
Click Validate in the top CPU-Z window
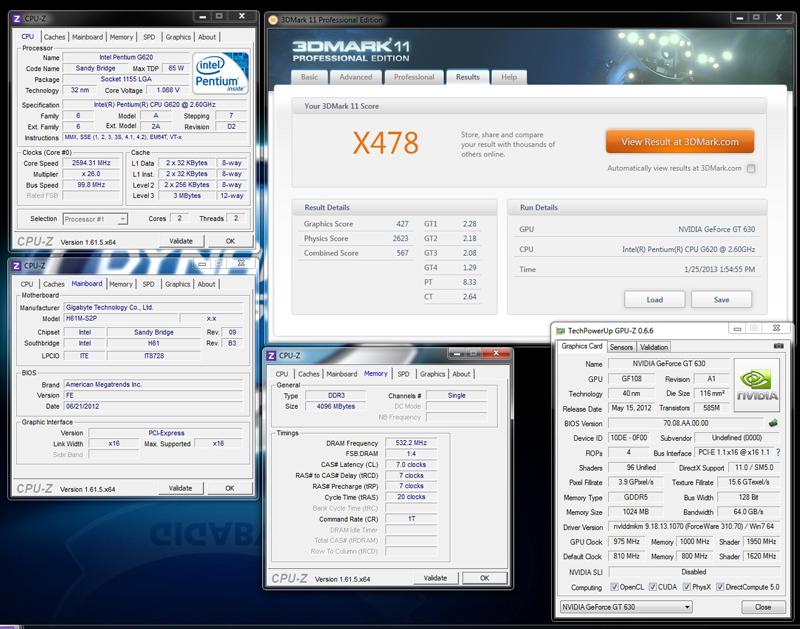tap(181, 241)
